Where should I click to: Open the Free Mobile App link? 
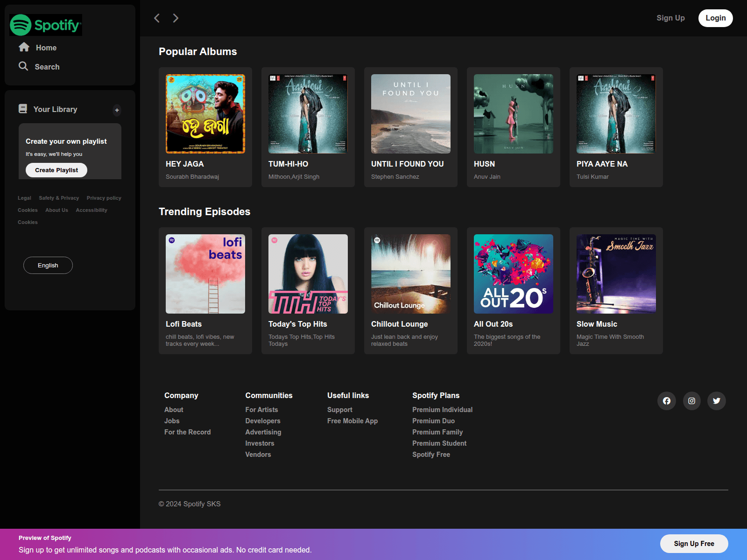(x=352, y=421)
